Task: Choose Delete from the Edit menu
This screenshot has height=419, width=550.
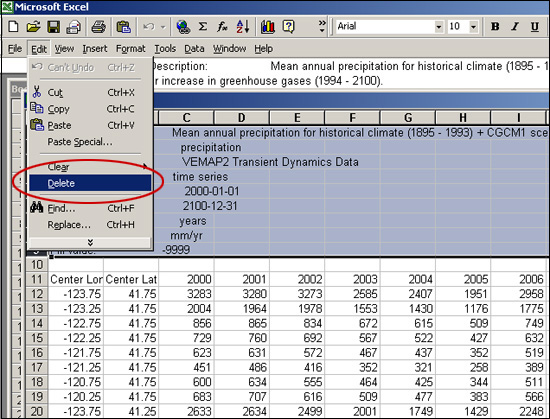Action: click(90, 183)
